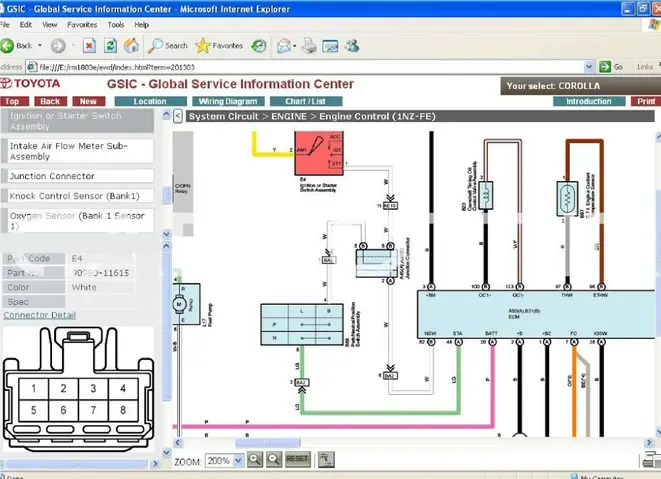The width and height of the screenshot is (661, 479).
Task: Select Ignition or Starter Switch Assembly item
Action: (78, 121)
